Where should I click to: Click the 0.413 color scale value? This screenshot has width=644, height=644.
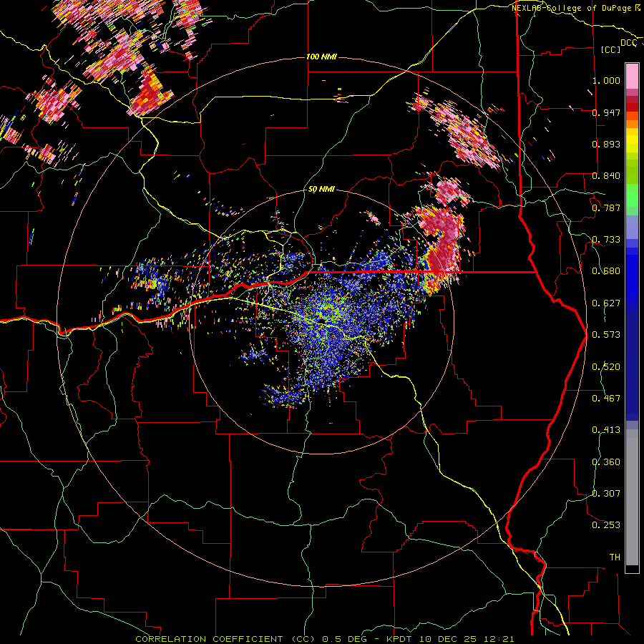pyautogui.click(x=606, y=430)
